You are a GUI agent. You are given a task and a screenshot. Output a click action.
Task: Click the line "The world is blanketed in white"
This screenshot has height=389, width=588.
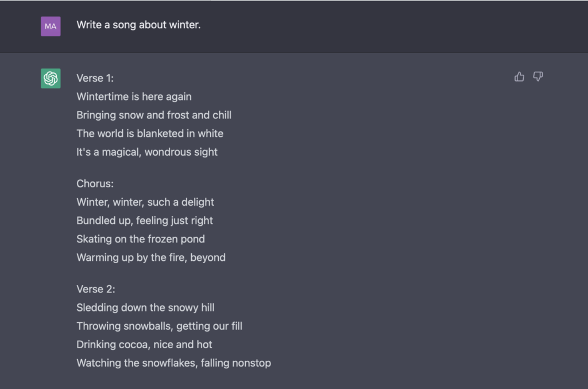150,133
